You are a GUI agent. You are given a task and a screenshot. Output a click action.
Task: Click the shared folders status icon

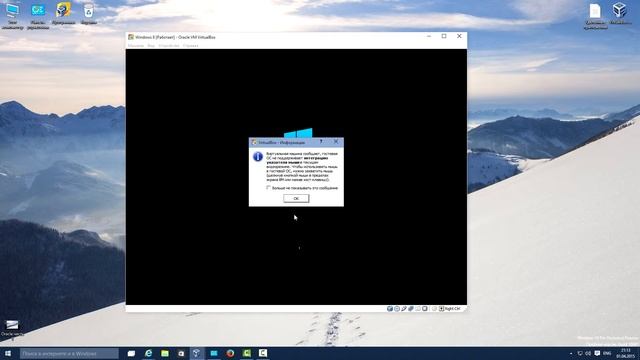(x=418, y=309)
